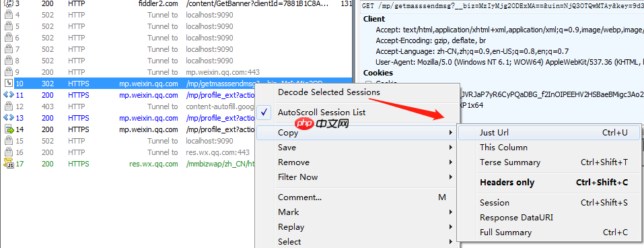
Task: Select the redirect icon on session 10
Action: tap(8, 84)
